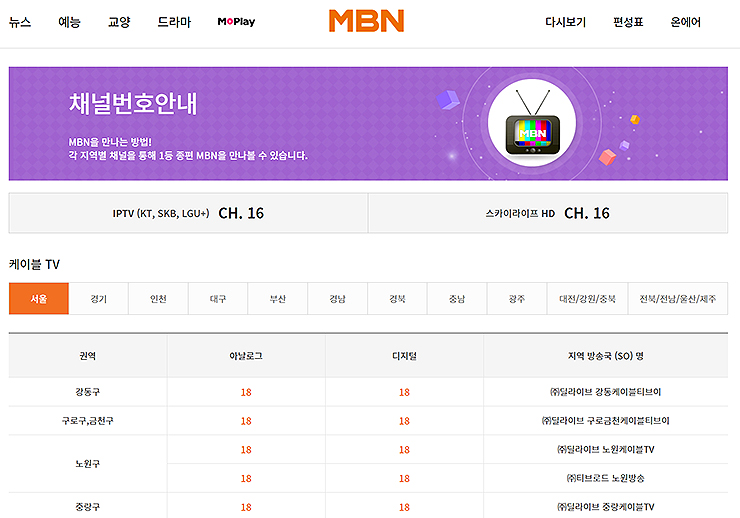The height and width of the screenshot is (518, 740).
Task: Click 중랑구 digital channel 18
Action: pyautogui.click(x=404, y=508)
